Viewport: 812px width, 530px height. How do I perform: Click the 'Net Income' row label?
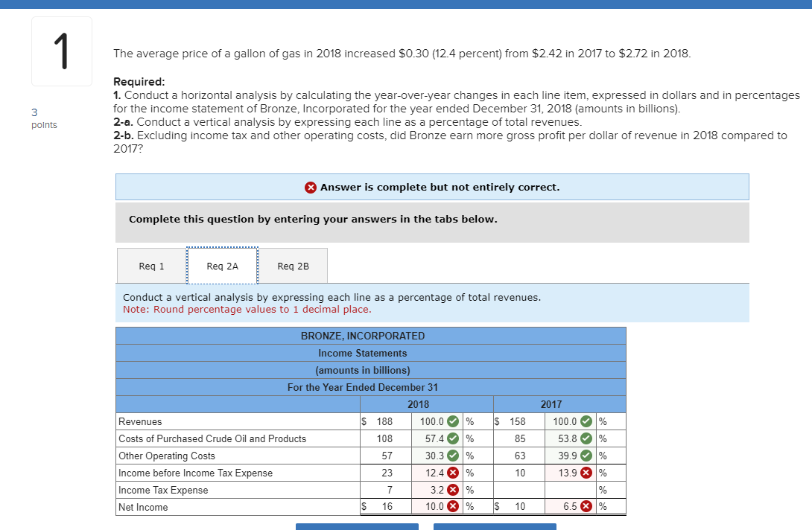click(x=143, y=507)
